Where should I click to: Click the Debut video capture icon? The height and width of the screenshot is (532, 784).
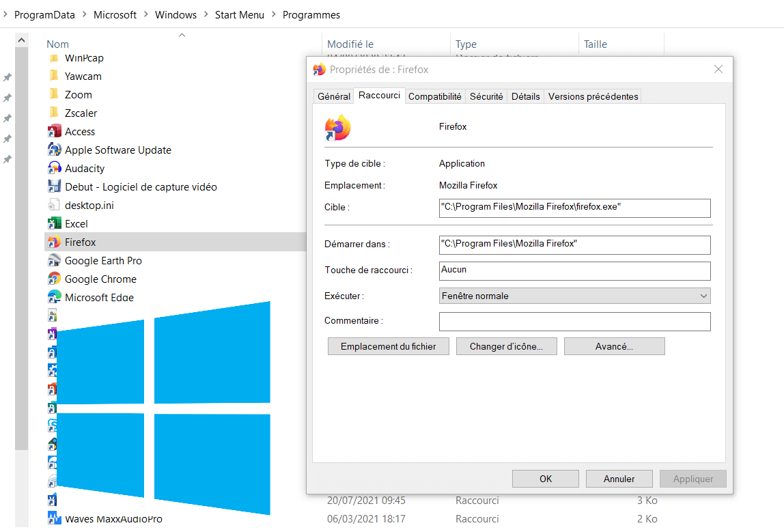(x=54, y=187)
